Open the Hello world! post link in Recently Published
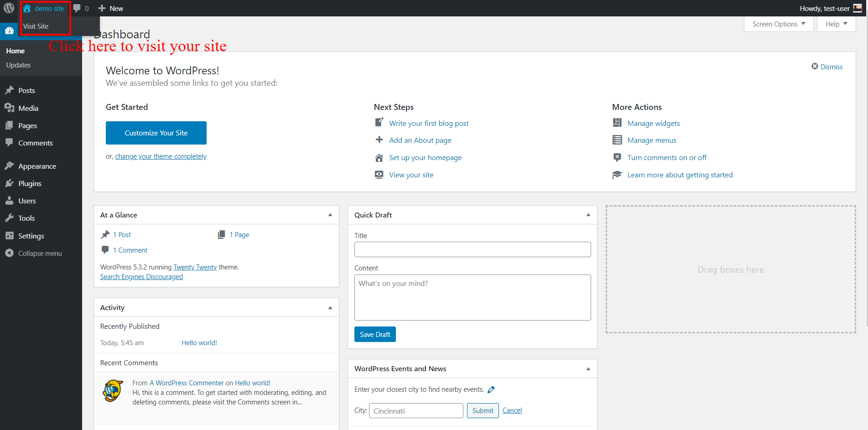The width and height of the screenshot is (868, 430). coord(199,343)
